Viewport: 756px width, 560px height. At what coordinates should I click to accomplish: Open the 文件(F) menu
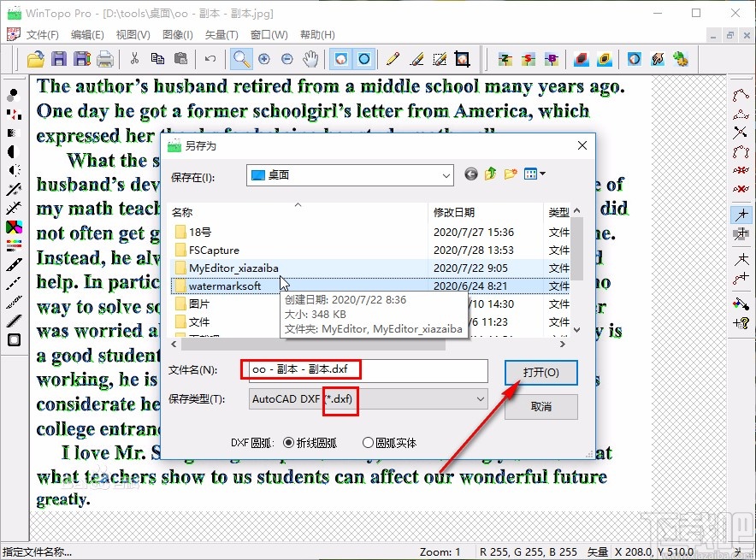pyautogui.click(x=43, y=35)
